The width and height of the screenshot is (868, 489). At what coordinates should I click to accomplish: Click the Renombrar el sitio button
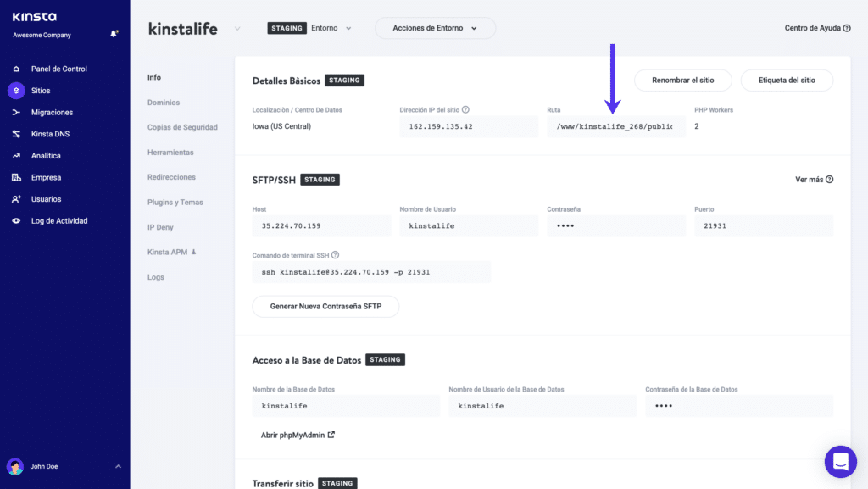(682, 80)
